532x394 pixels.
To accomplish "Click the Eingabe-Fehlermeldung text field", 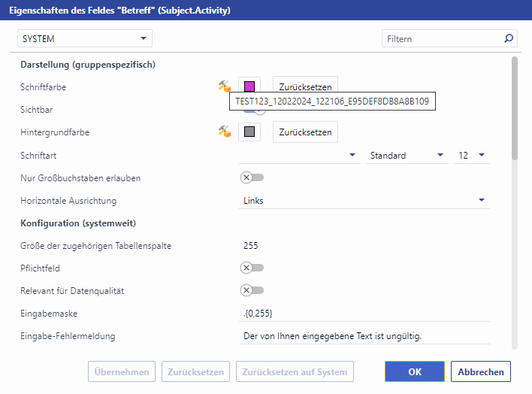I will click(364, 335).
